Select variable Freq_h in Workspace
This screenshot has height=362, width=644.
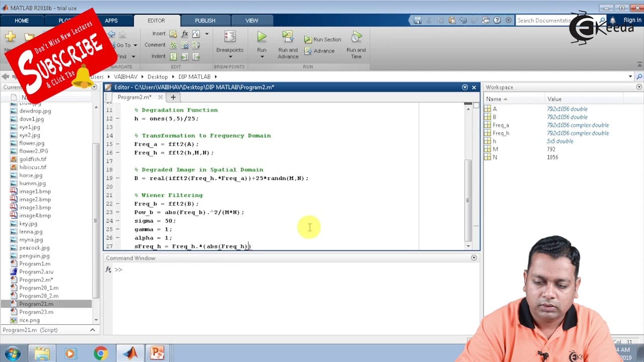pos(501,133)
